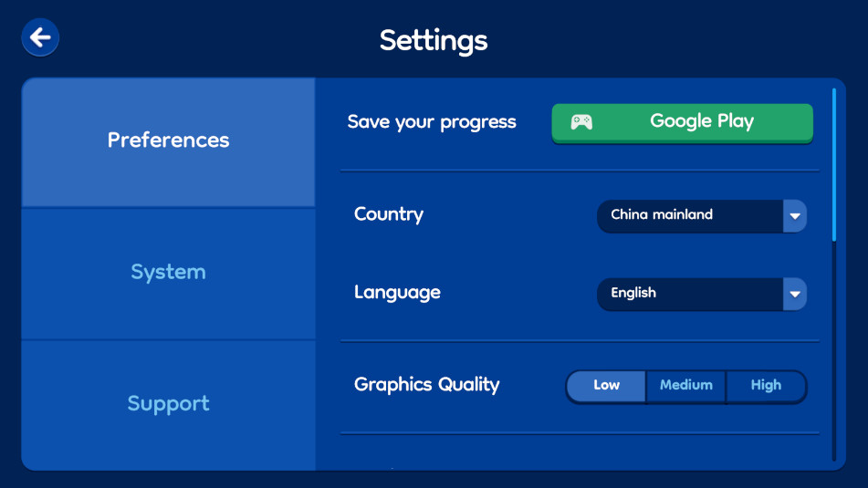Screen dimensions: 868x488
Task: Set Graphics Quality to High
Action: (x=766, y=386)
